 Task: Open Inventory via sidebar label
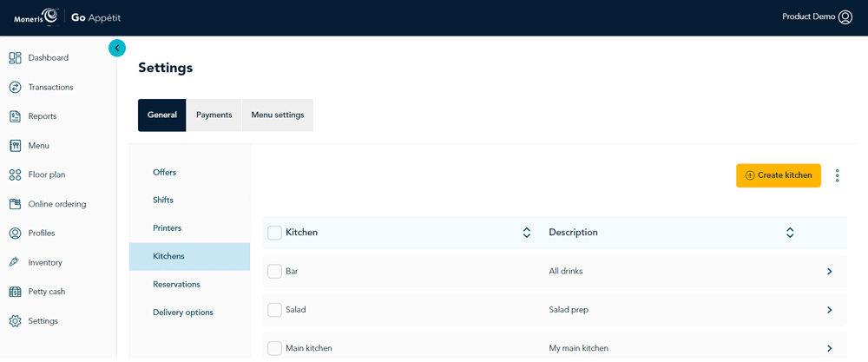45,262
